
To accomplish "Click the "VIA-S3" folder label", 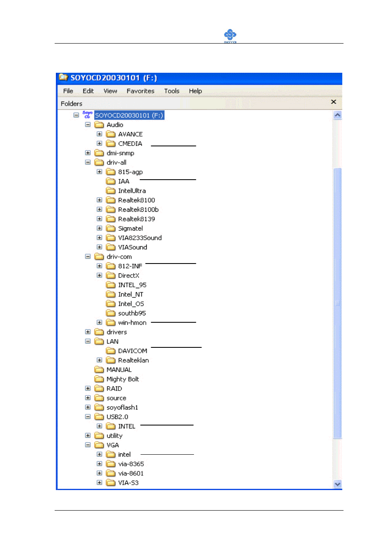I will click(x=128, y=483).
